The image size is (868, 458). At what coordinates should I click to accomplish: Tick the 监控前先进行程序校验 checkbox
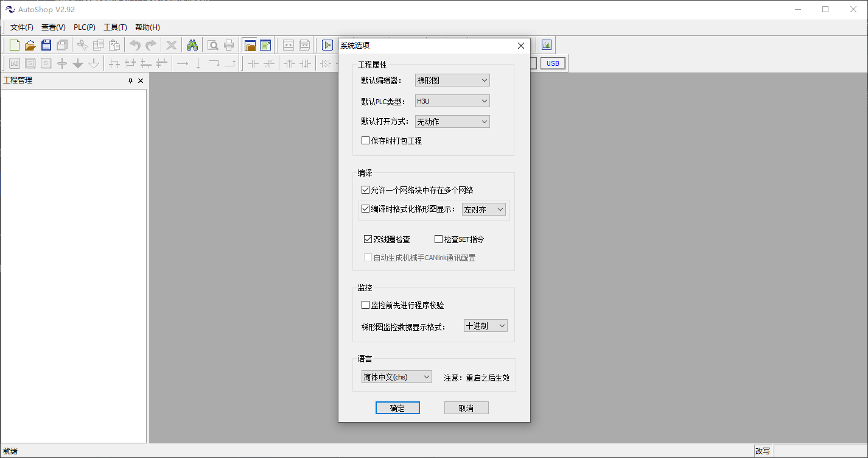click(366, 305)
